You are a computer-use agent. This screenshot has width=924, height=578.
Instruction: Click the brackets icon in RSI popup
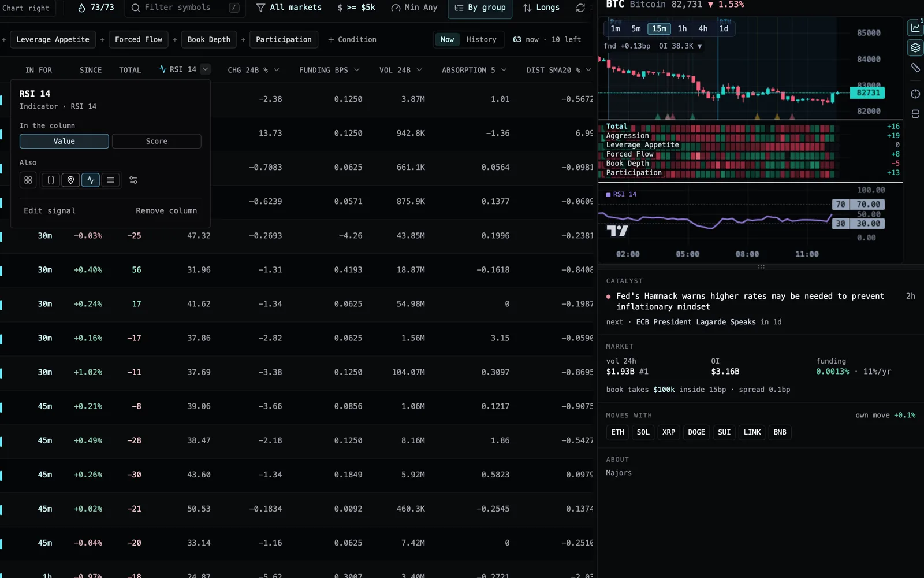51,180
